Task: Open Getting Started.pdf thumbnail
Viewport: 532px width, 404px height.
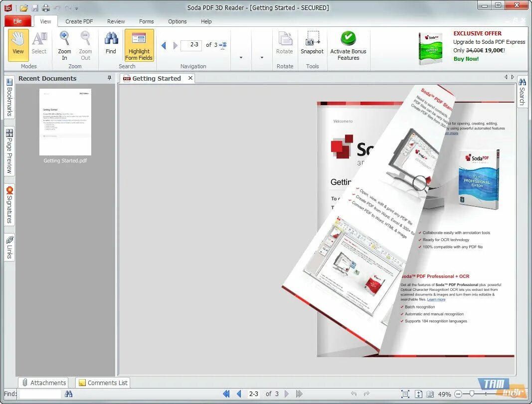Action: (65, 122)
